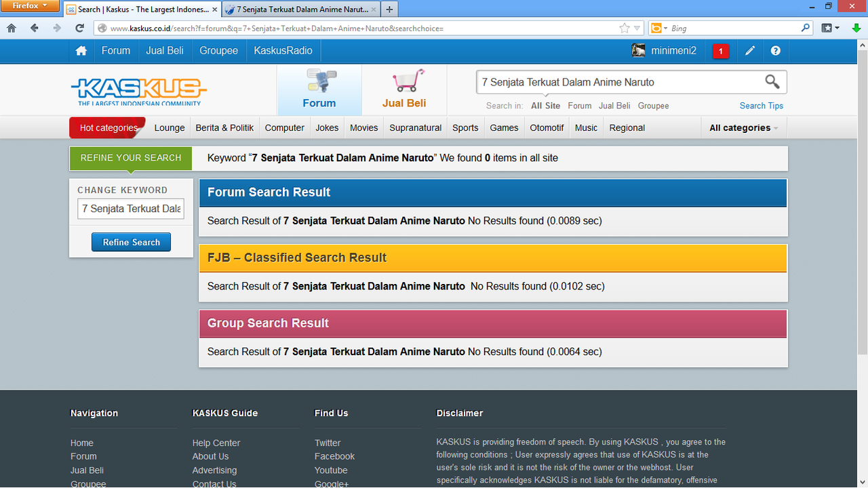Bookmark this page with the star icon
This screenshot has width=868, height=488.
(x=625, y=28)
